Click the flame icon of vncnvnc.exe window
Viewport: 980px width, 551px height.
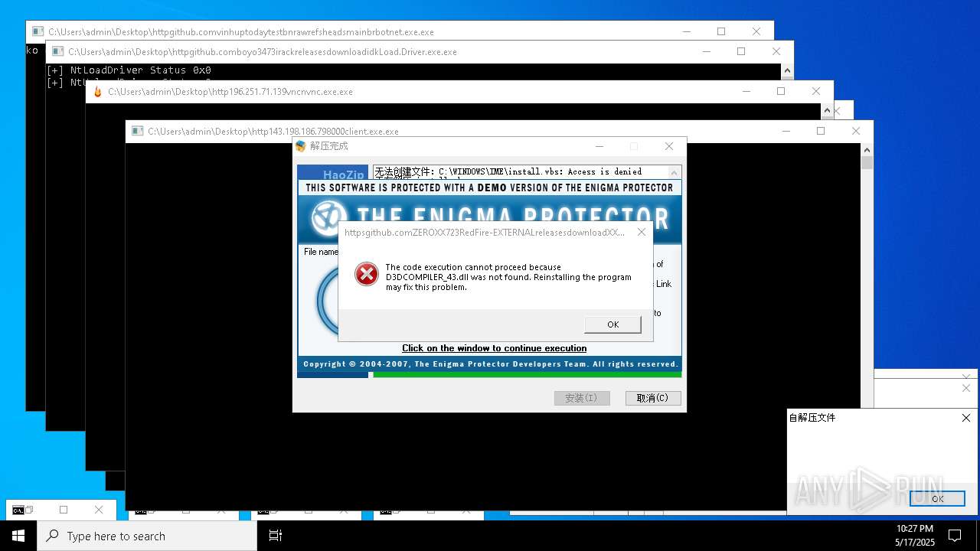[x=97, y=92]
